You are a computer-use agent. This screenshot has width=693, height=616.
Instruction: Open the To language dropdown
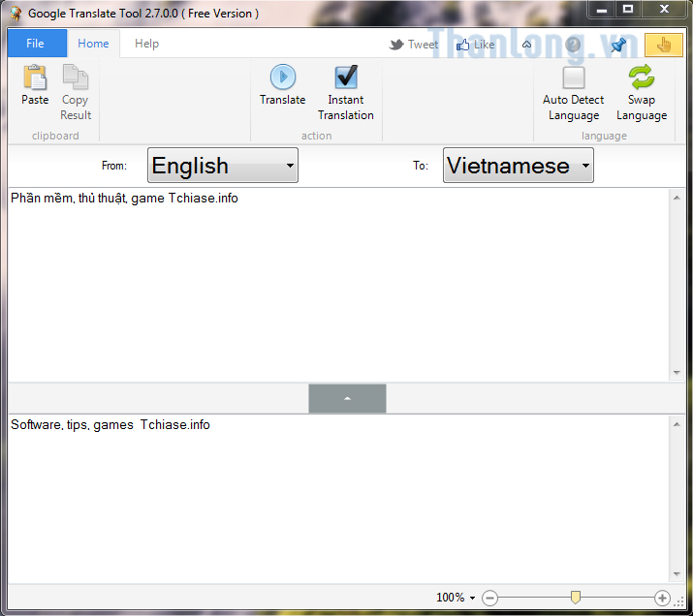coord(518,166)
